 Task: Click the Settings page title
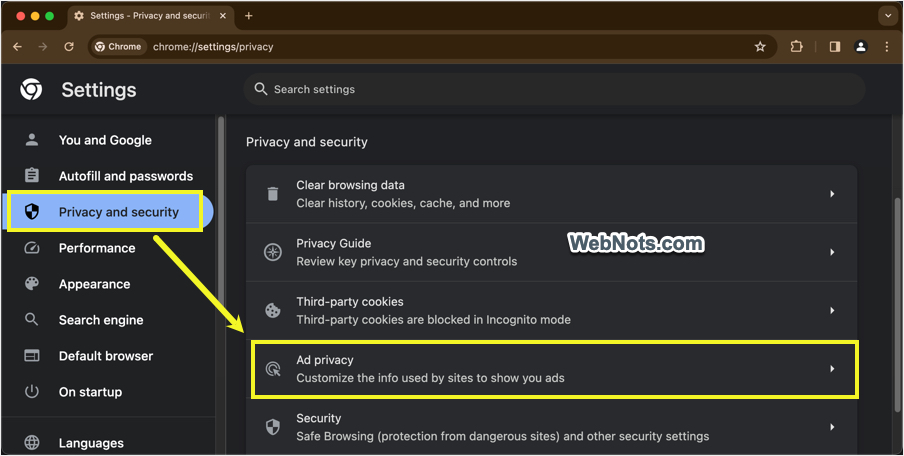point(99,90)
